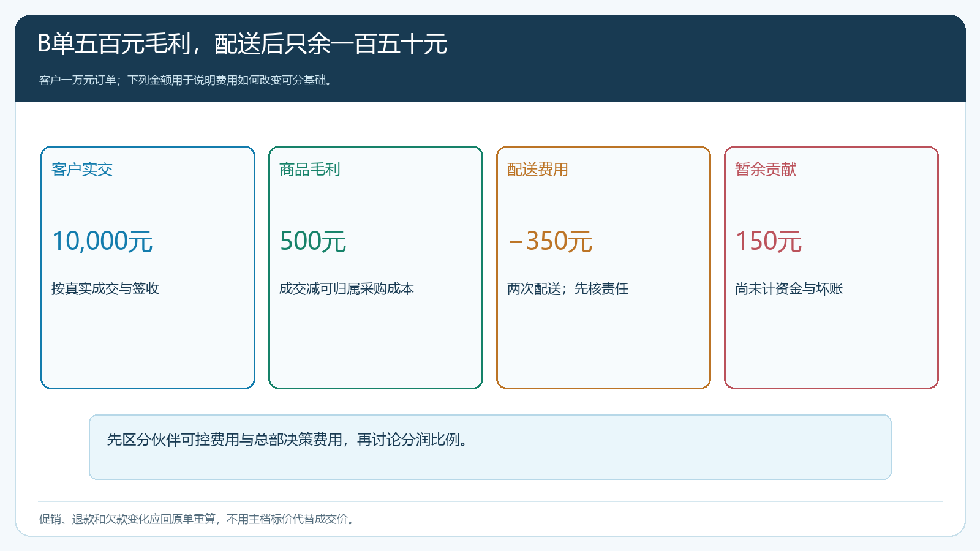
Task: Select the −350元 delivery cost value
Action: point(550,241)
